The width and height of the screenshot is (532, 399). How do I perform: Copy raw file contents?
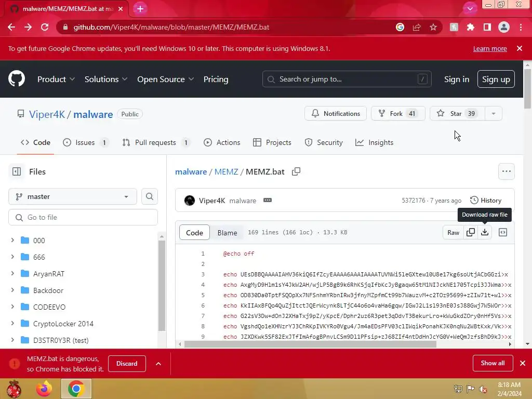click(x=471, y=232)
